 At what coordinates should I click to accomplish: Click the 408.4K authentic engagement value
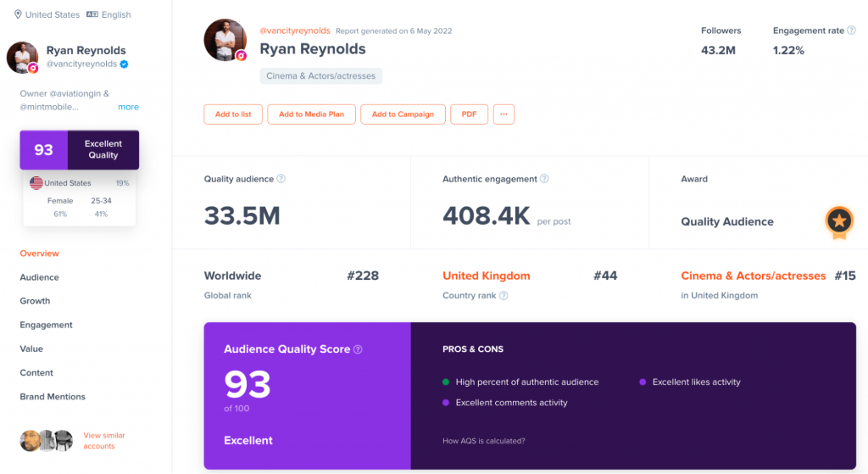pyautogui.click(x=486, y=215)
